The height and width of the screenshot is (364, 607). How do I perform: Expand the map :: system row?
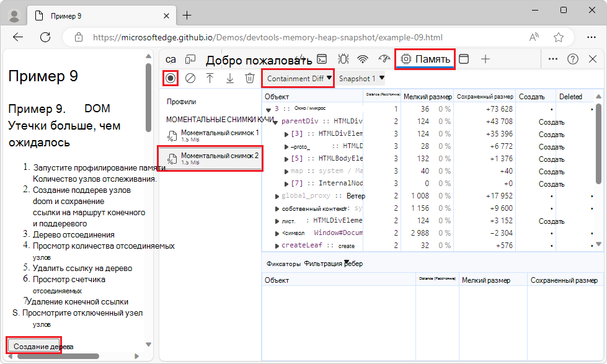click(x=286, y=172)
